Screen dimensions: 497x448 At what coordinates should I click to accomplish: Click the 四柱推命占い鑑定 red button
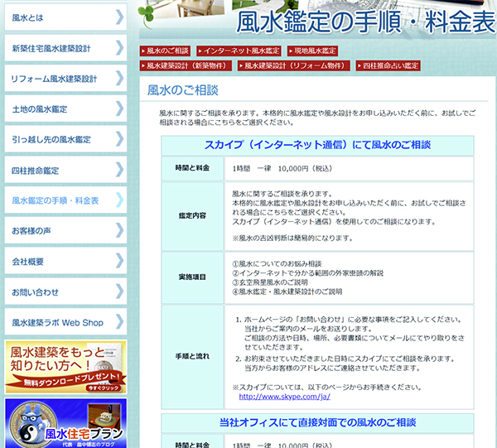point(388,65)
